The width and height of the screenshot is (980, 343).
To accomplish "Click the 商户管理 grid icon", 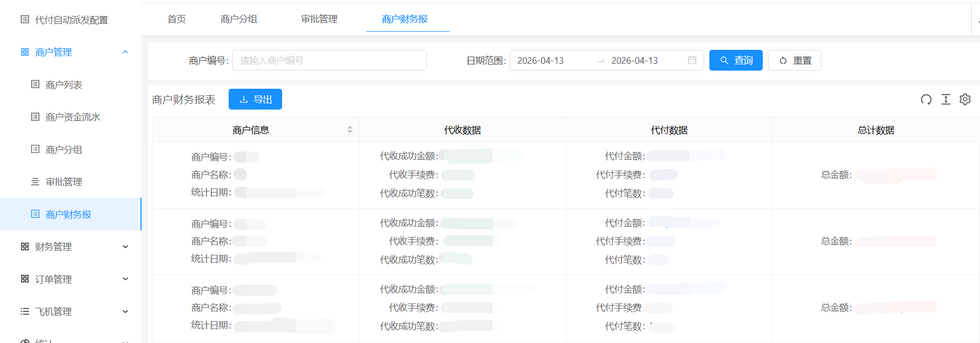I will pyautogui.click(x=24, y=52).
